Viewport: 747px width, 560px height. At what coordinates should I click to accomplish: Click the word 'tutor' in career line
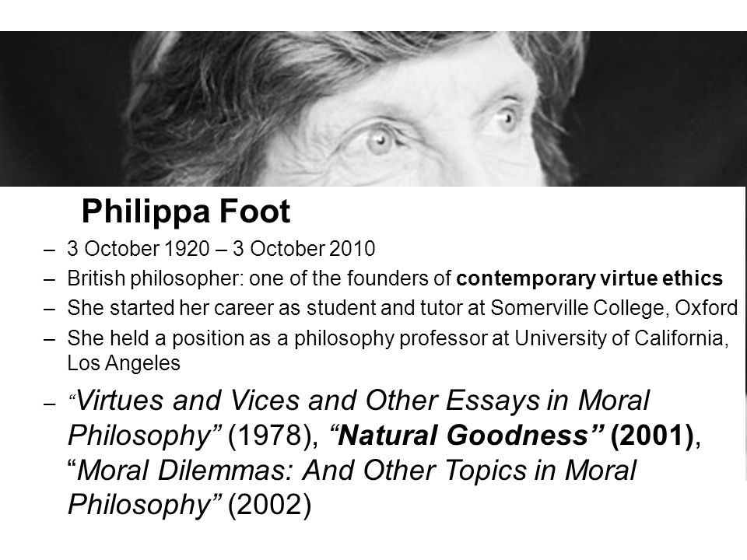[441, 308]
